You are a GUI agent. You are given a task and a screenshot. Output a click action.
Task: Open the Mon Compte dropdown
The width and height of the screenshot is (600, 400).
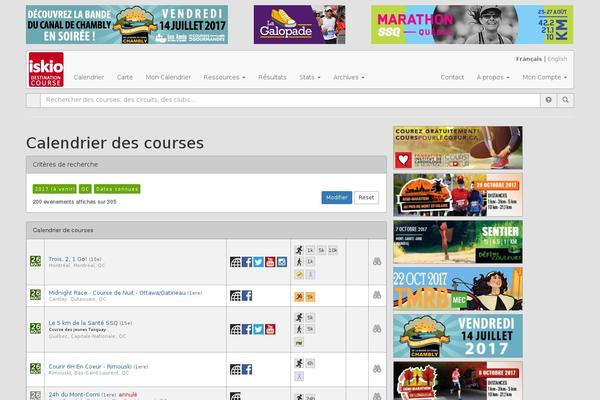tap(545, 77)
